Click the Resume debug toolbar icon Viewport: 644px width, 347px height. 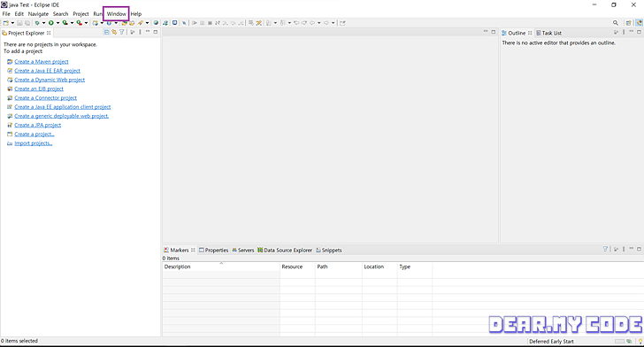pos(195,23)
